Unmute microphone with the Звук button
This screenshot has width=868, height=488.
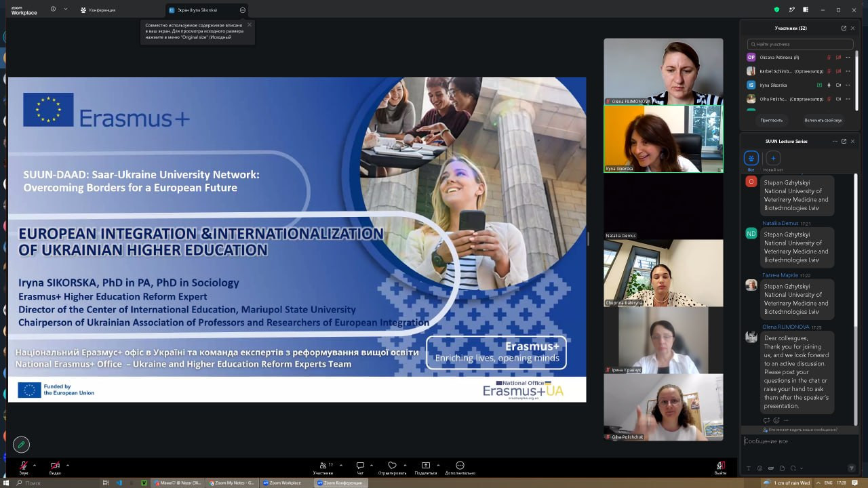24,467
